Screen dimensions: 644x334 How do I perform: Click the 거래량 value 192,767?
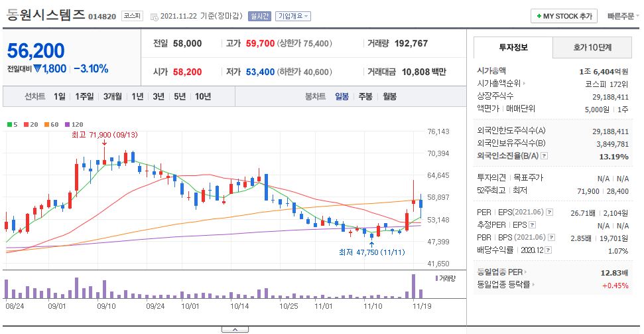click(x=411, y=43)
